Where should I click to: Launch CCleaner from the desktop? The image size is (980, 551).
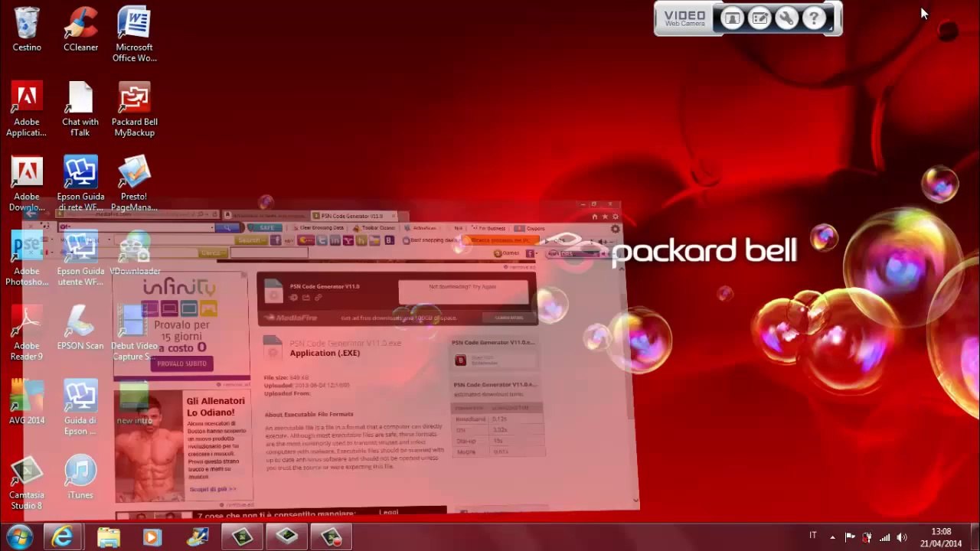tap(80, 31)
